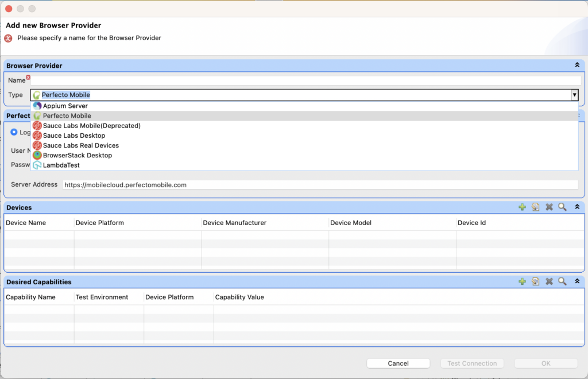Remove a capability with the X icon
This screenshot has height=379, width=588.
[549, 281]
